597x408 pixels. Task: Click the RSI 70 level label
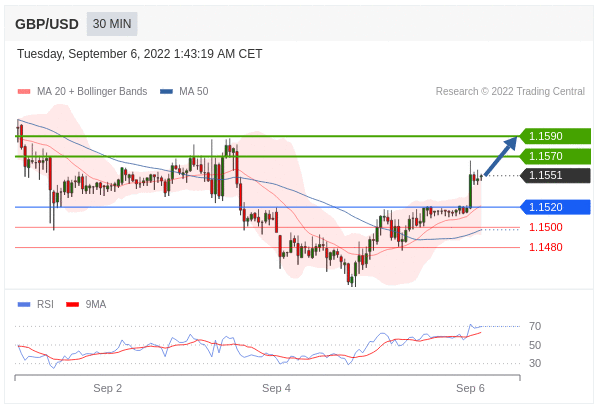click(x=535, y=326)
